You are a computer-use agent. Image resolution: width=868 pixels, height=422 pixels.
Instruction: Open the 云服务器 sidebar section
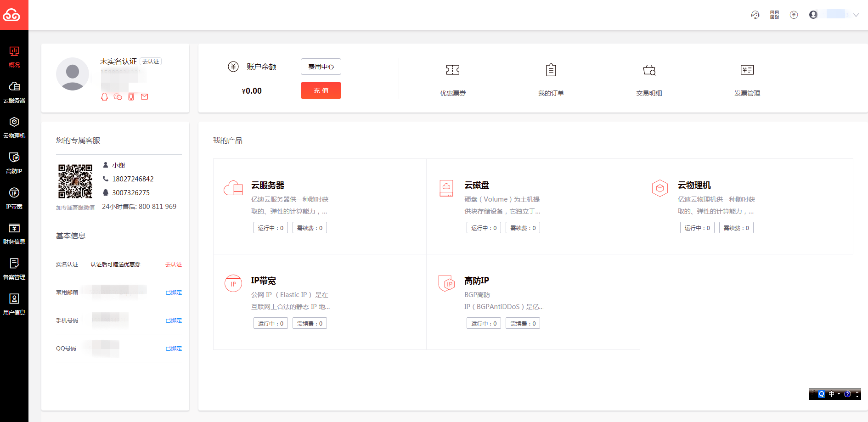pos(14,91)
